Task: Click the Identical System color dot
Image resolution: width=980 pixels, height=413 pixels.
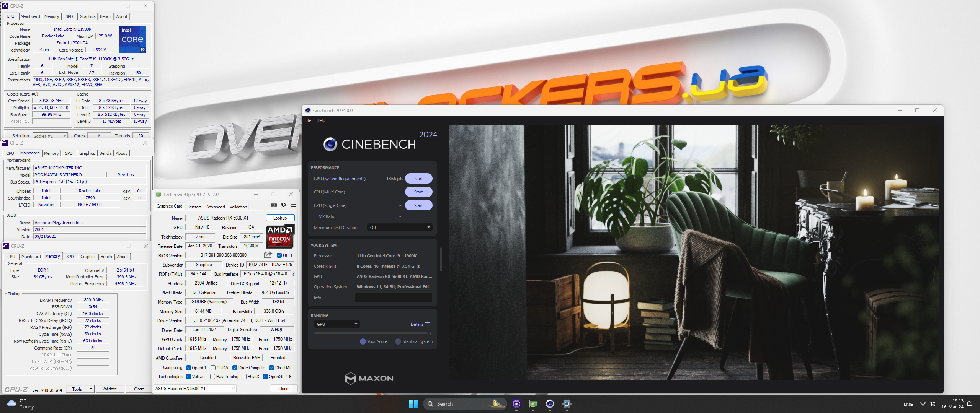Action: 398,341
